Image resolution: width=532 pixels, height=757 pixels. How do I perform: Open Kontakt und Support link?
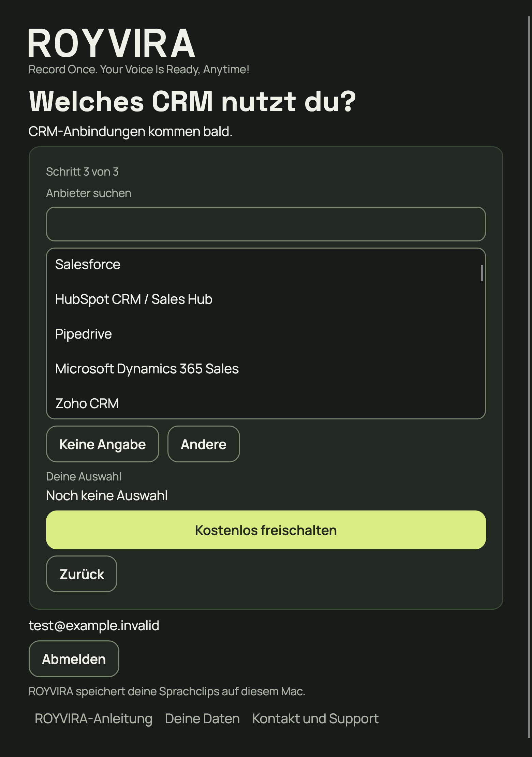coord(315,718)
